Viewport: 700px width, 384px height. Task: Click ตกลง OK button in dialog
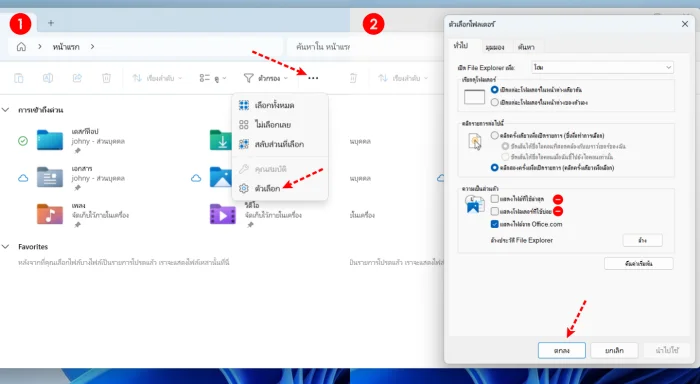tap(562, 351)
